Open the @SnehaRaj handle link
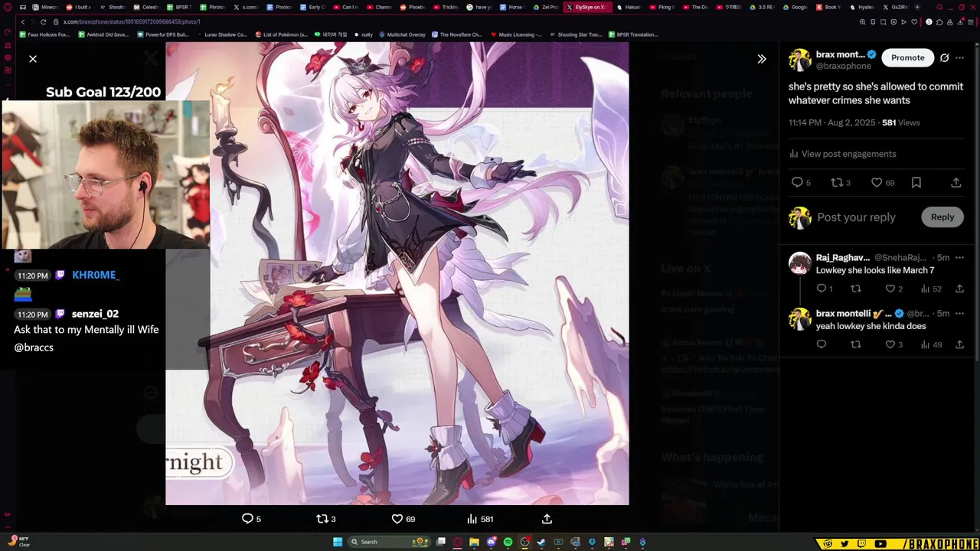Image resolution: width=980 pixels, height=551 pixels. click(900, 258)
